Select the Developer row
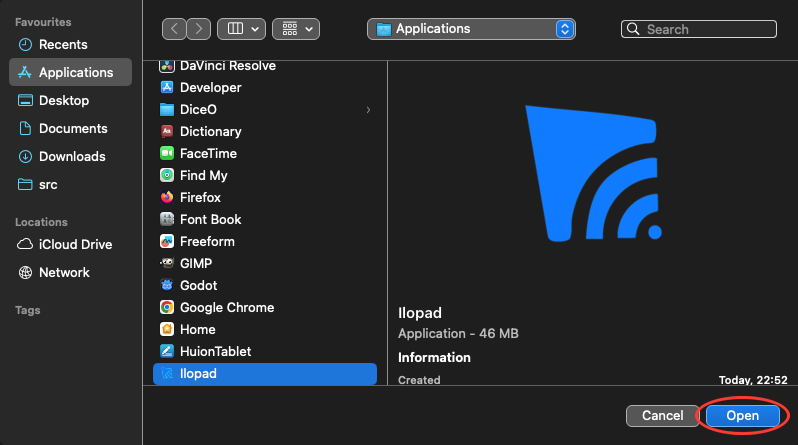The height and width of the screenshot is (445, 798). (265, 88)
